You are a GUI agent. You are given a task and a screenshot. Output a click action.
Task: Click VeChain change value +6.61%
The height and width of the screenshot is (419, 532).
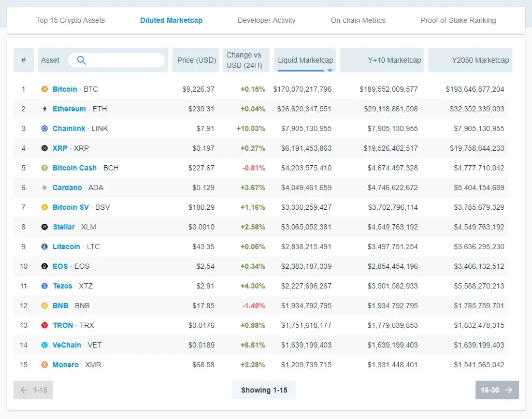(x=253, y=345)
